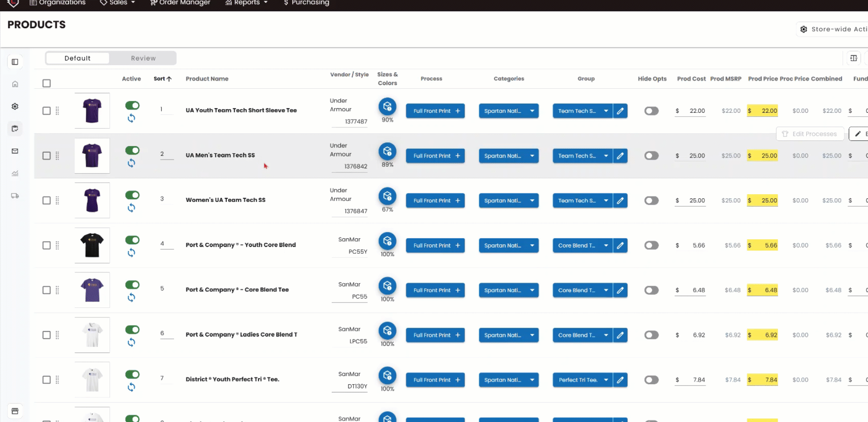Open sizes and colors for Women's UA Team Tech SS

coord(387,196)
